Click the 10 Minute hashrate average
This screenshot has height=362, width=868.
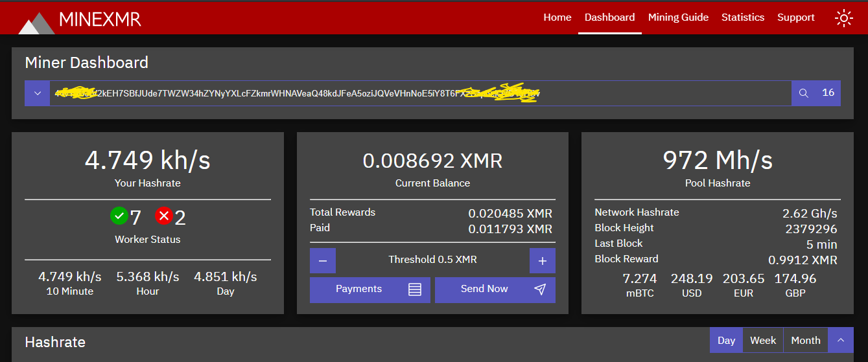tap(70, 277)
